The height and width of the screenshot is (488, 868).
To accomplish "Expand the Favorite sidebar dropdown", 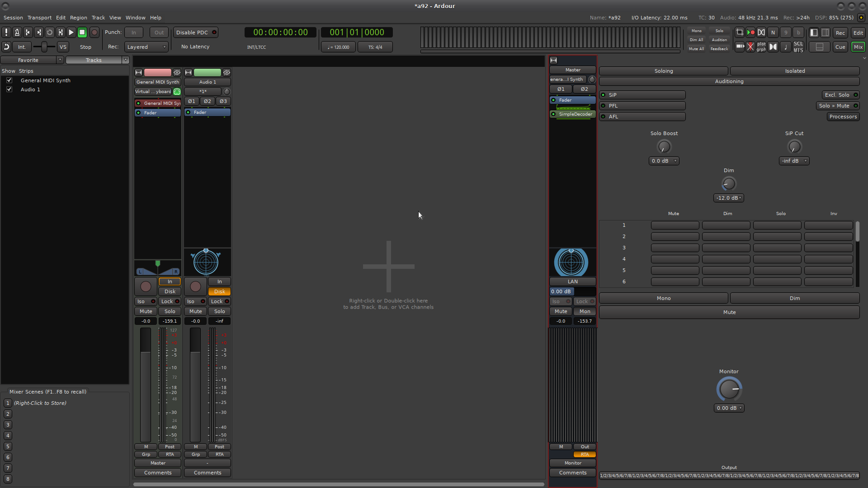I will tap(60, 60).
